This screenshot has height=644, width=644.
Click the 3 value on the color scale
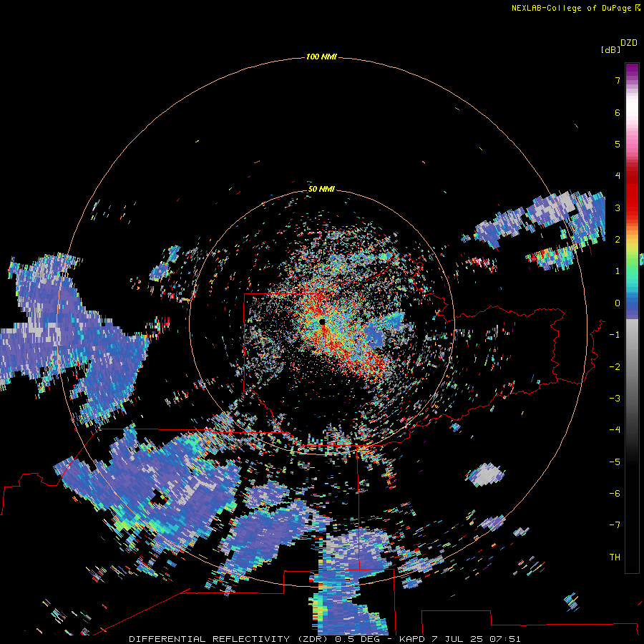(618, 208)
